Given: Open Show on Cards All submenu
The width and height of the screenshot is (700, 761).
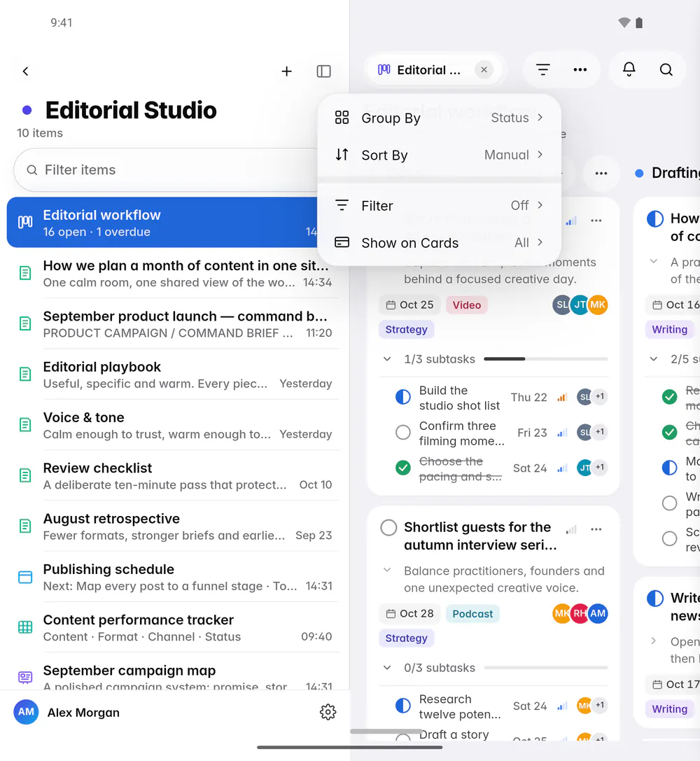Looking at the screenshot, I should click(x=439, y=243).
